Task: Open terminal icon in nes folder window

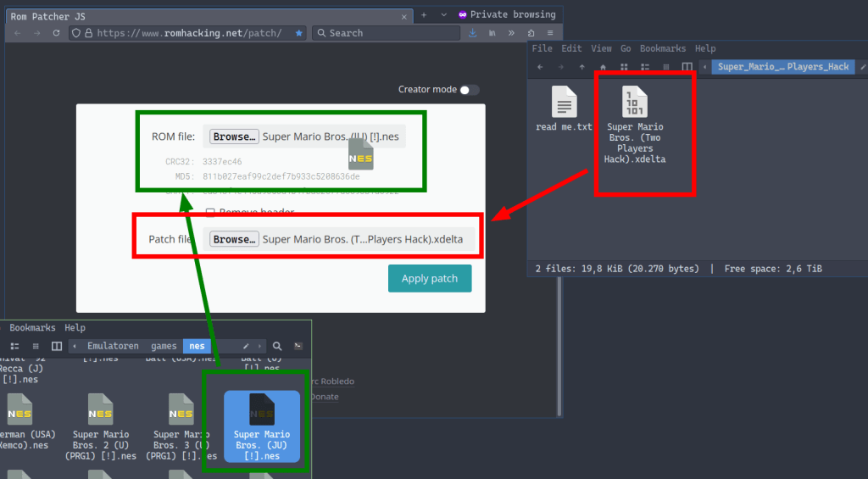Action: pos(298,346)
